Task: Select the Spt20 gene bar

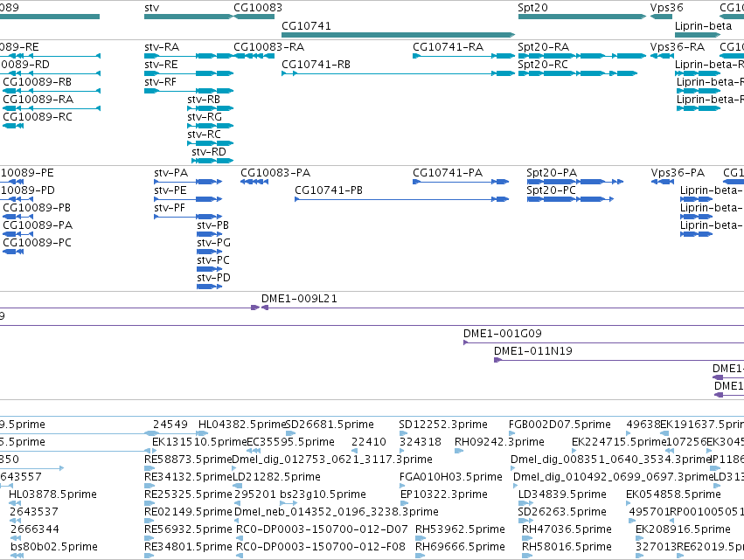Action: (582, 17)
